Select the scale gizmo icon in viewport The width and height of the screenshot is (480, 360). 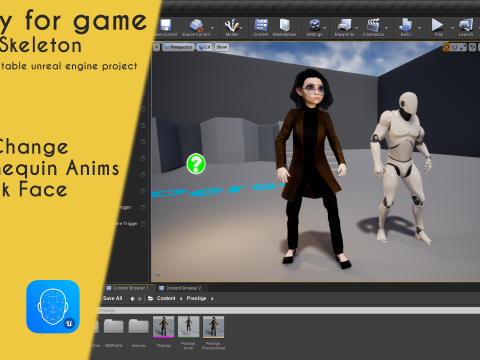pos(463,47)
